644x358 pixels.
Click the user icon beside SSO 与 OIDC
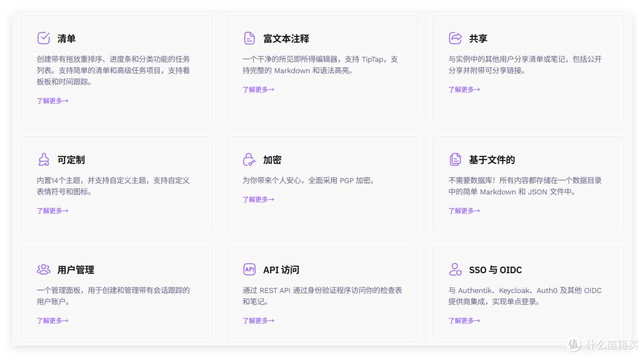[455, 270]
